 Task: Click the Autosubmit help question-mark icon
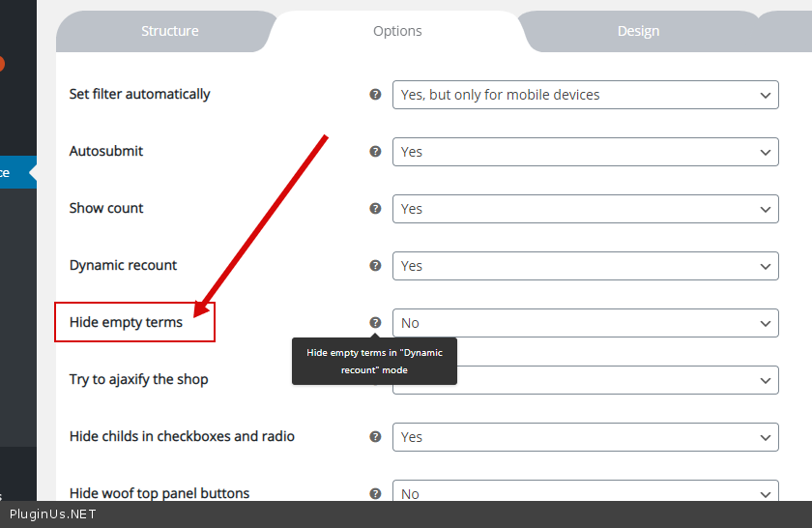point(375,152)
